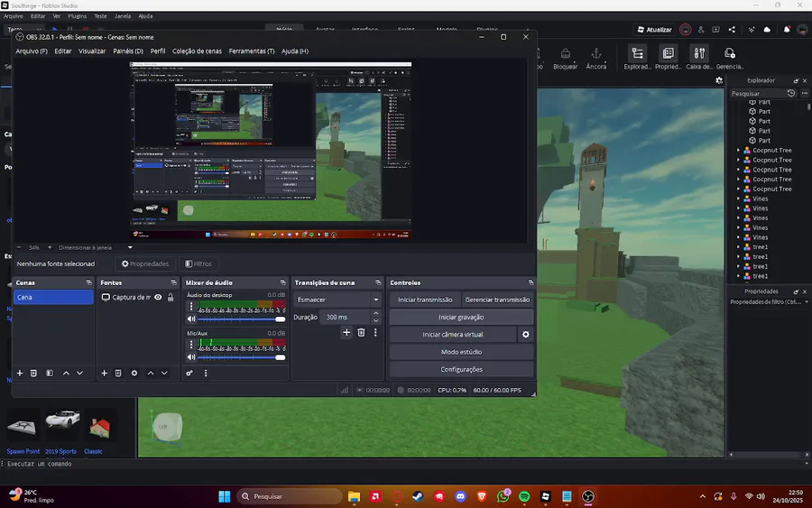The width and height of the screenshot is (812, 508).
Task: Click the Atualizar button in Roblox Studio
Action: pos(655,30)
